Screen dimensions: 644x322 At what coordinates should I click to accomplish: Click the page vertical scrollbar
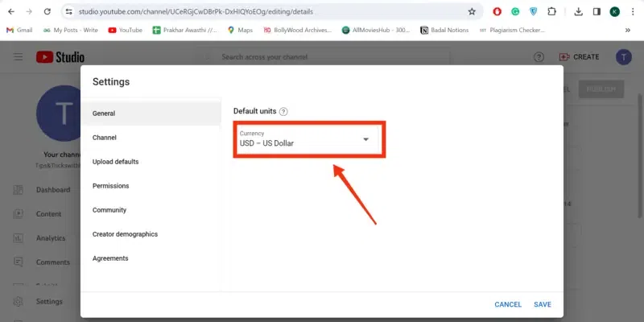[x=640, y=156]
